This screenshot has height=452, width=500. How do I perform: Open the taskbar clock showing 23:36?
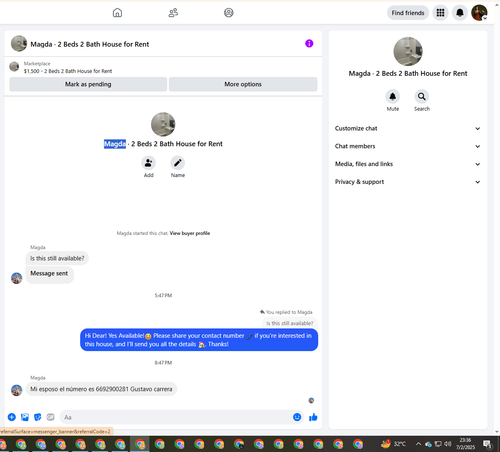465,444
